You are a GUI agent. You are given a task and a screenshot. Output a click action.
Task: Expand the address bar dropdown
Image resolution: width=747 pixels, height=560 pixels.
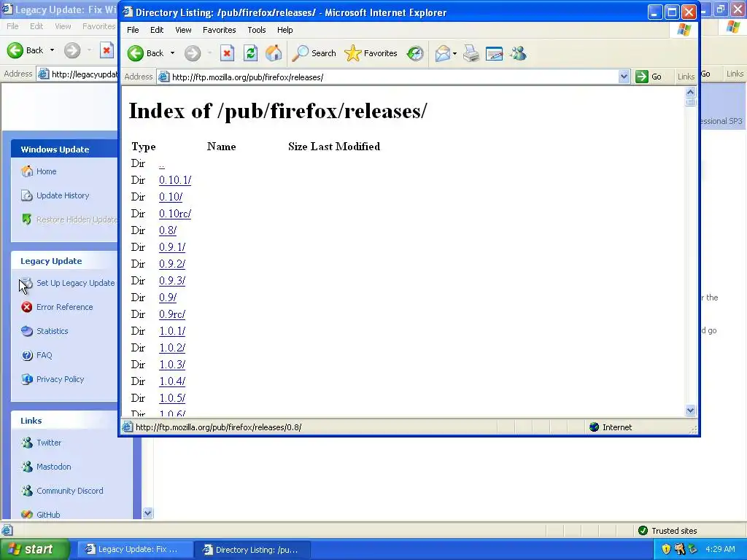(x=624, y=77)
